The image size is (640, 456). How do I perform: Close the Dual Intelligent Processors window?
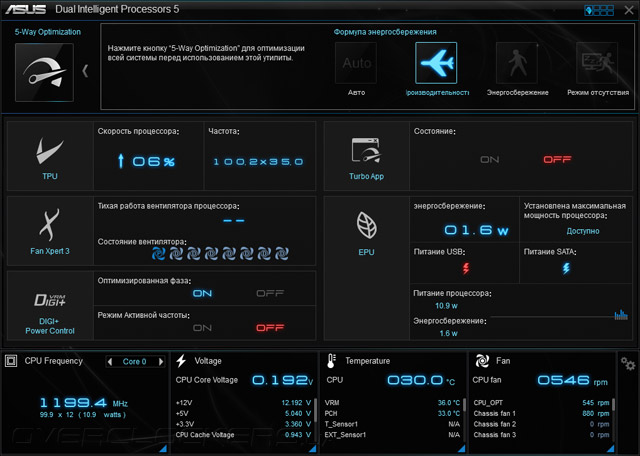pyautogui.click(x=629, y=10)
